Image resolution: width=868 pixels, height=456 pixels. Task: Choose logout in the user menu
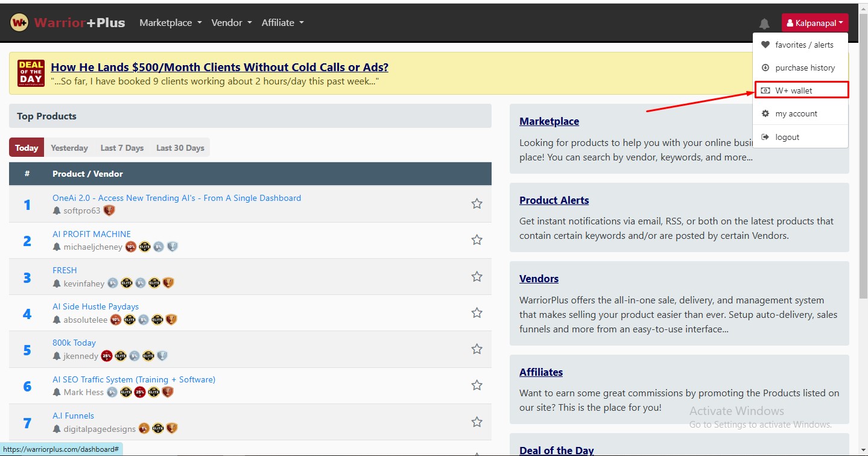800,137
